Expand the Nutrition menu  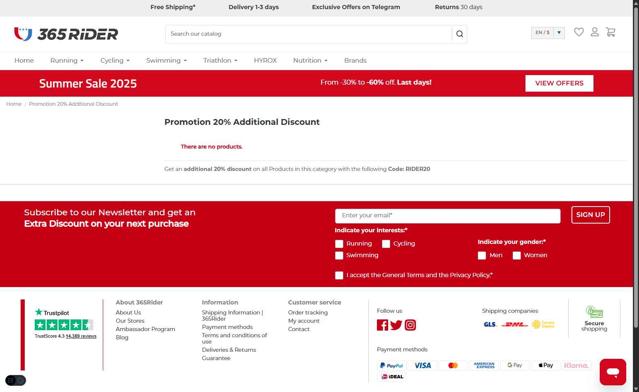310,60
